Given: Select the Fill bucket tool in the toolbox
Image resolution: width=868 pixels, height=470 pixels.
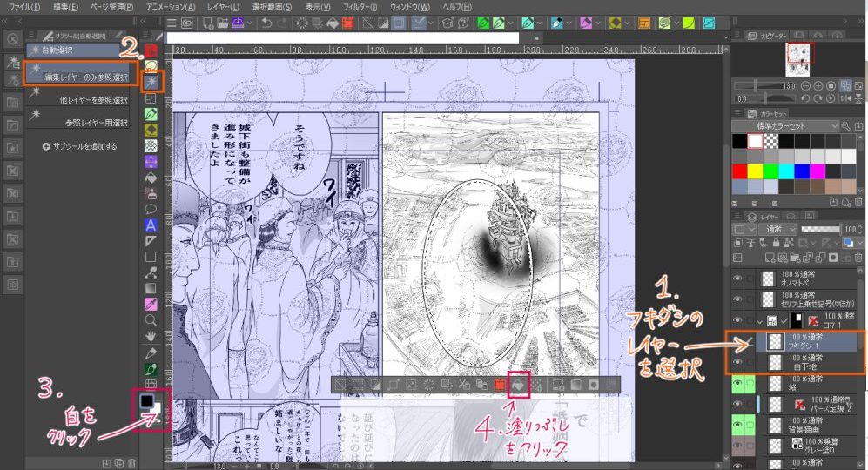Looking at the screenshot, I should point(151,178).
